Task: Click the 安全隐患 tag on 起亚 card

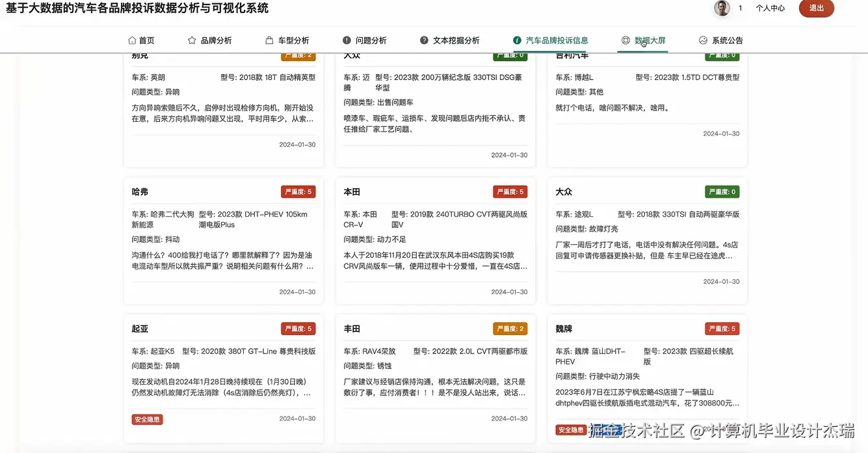Action: click(147, 420)
